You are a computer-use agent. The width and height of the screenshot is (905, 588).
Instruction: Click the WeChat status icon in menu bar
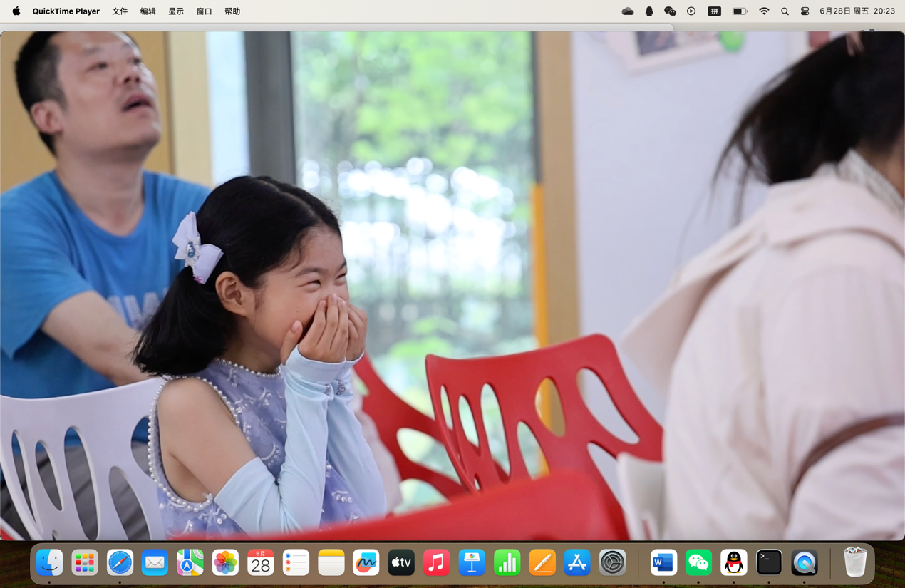tap(670, 11)
